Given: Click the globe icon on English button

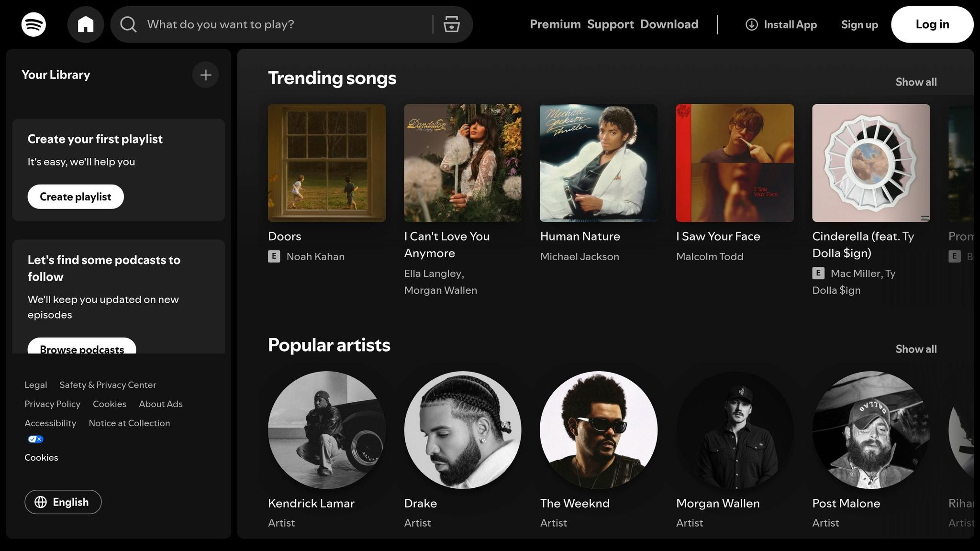Looking at the screenshot, I should click(41, 502).
